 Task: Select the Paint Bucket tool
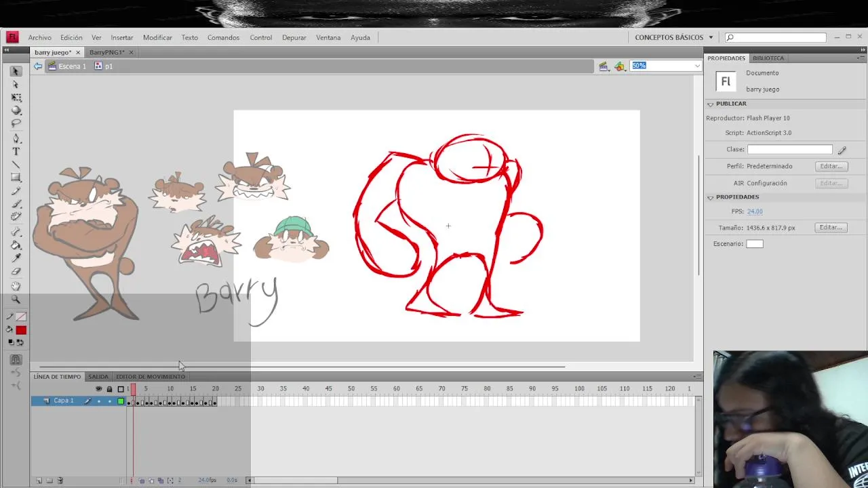point(16,245)
